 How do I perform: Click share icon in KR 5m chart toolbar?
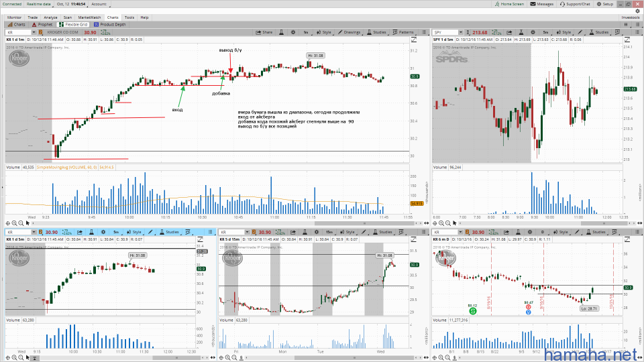tap(80, 232)
